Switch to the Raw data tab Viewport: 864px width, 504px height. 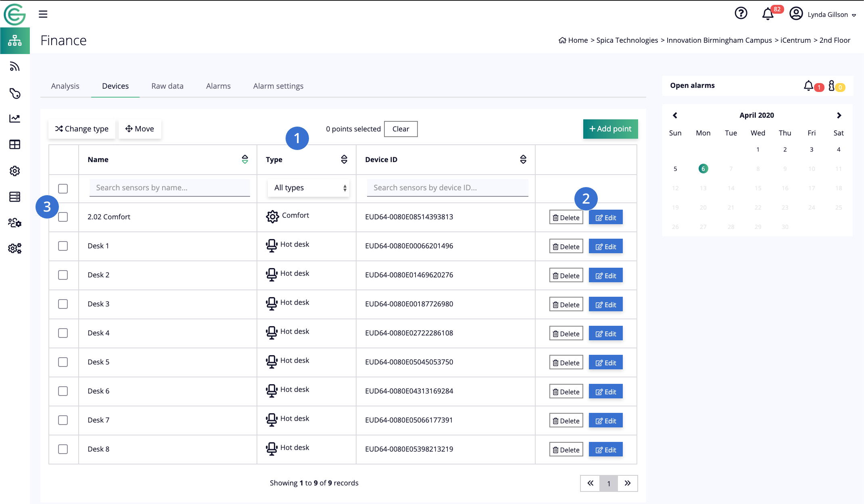click(167, 86)
